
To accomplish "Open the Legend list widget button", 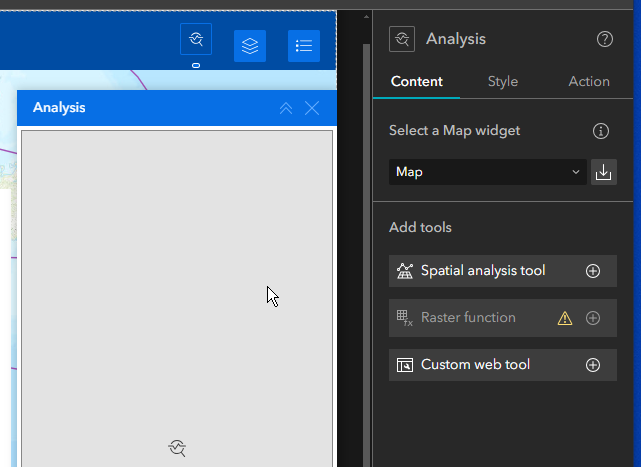I will (304, 46).
